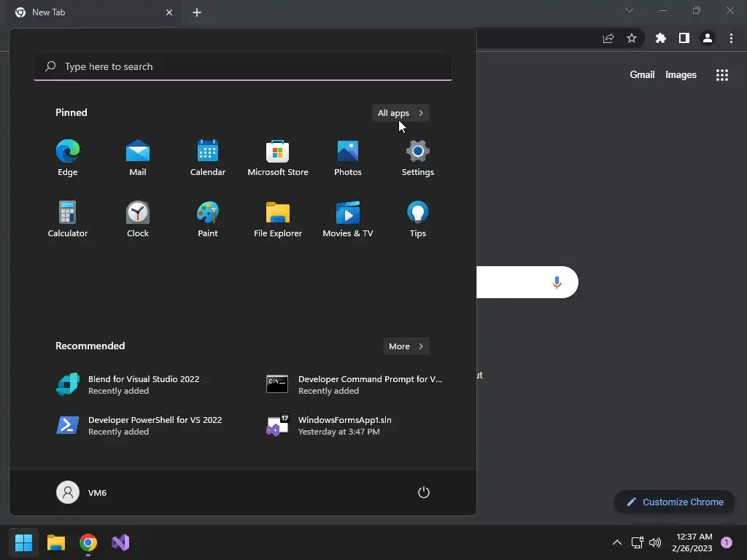
Task: Expand All apps list
Action: coord(400,113)
